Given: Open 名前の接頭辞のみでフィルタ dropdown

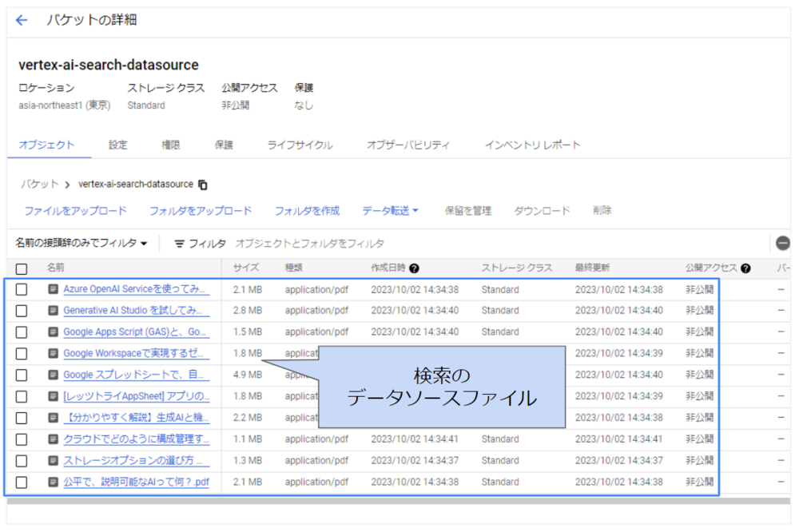Looking at the screenshot, I should click(81, 244).
